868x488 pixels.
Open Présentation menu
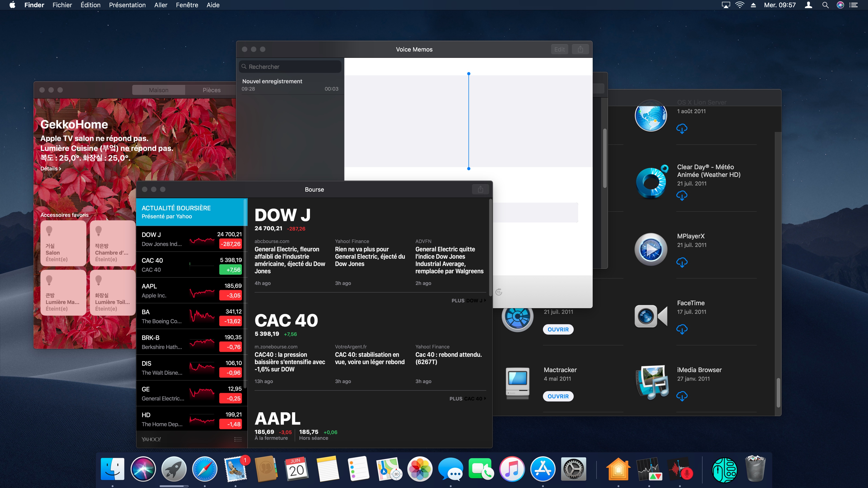[127, 5]
